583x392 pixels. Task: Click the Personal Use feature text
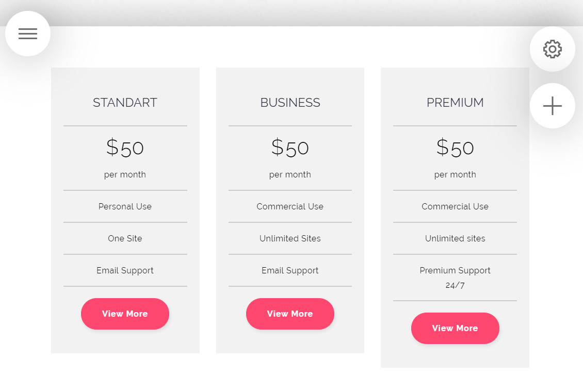click(x=125, y=206)
